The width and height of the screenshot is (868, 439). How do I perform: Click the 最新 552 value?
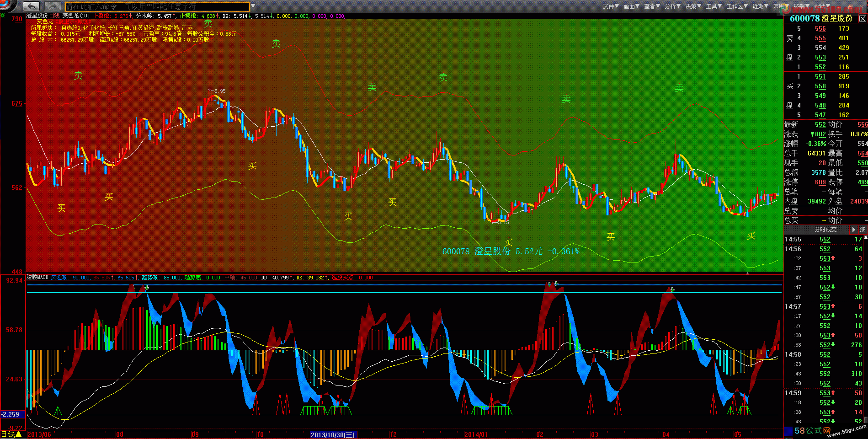(x=820, y=124)
